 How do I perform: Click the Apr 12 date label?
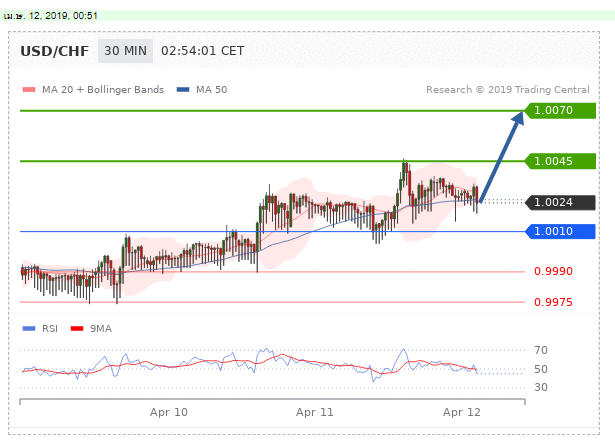[x=462, y=412]
